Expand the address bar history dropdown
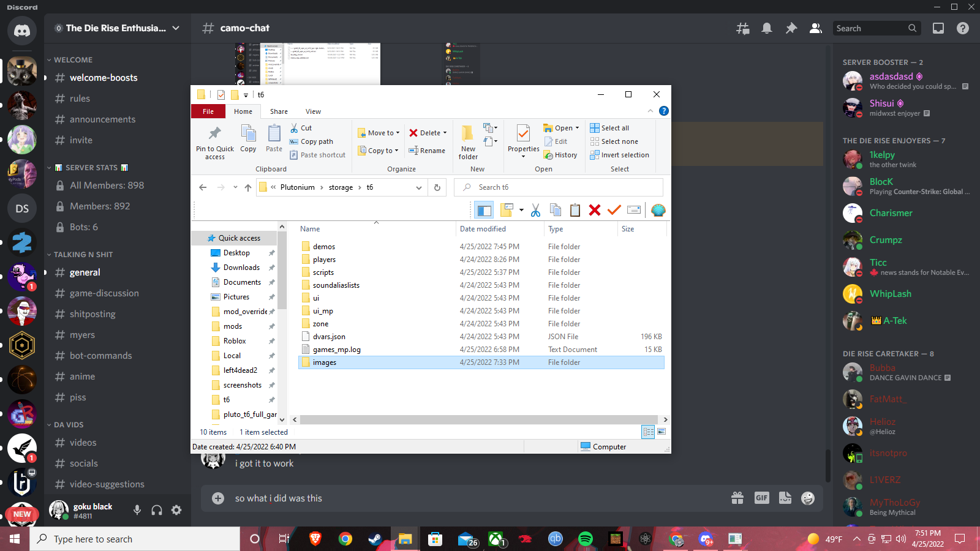 [x=419, y=187]
